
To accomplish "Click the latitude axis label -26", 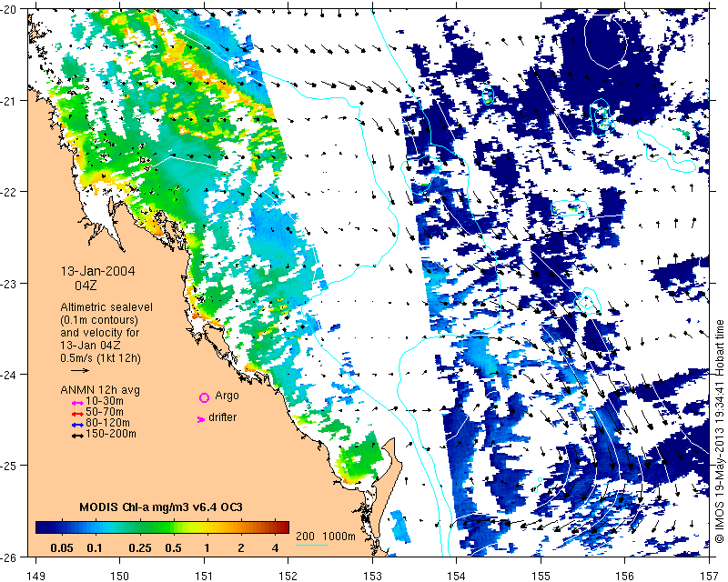I will tap(8, 557).
